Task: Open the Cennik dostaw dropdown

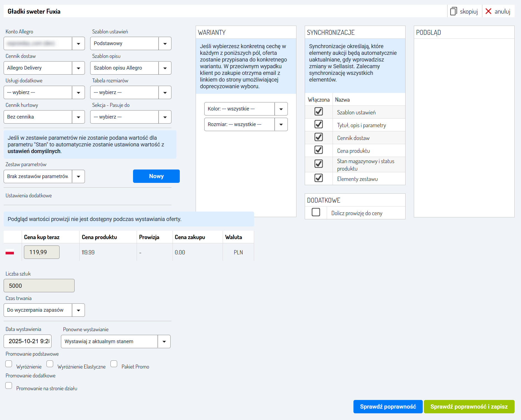Action: (78, 68)
